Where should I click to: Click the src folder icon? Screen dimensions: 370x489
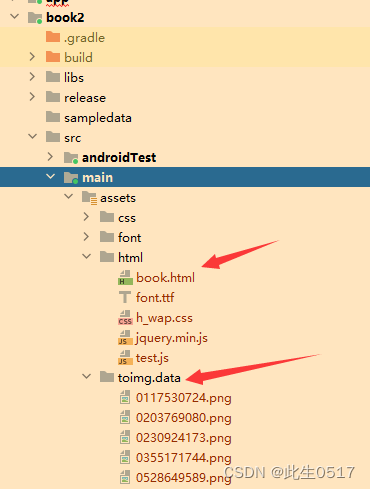click(53, 137)
